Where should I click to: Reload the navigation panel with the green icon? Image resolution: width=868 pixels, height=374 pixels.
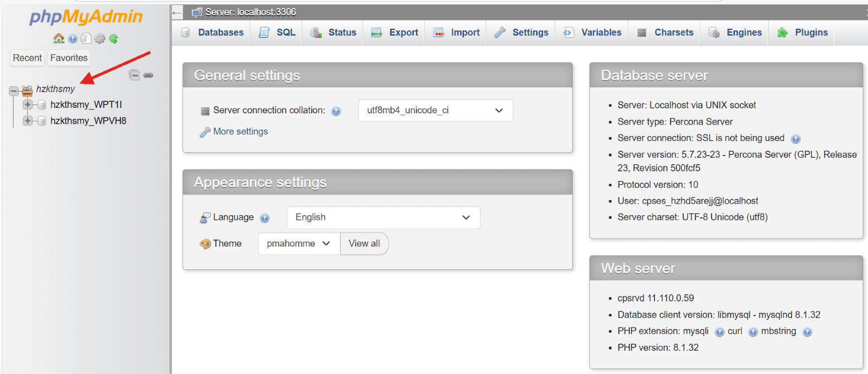pos(113,38)
